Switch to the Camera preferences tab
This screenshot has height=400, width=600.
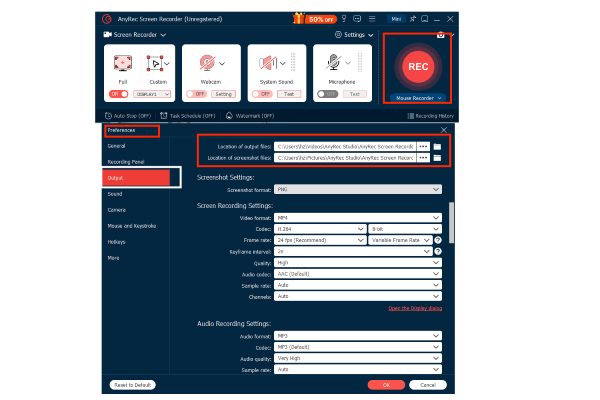[x=117, y=210]
